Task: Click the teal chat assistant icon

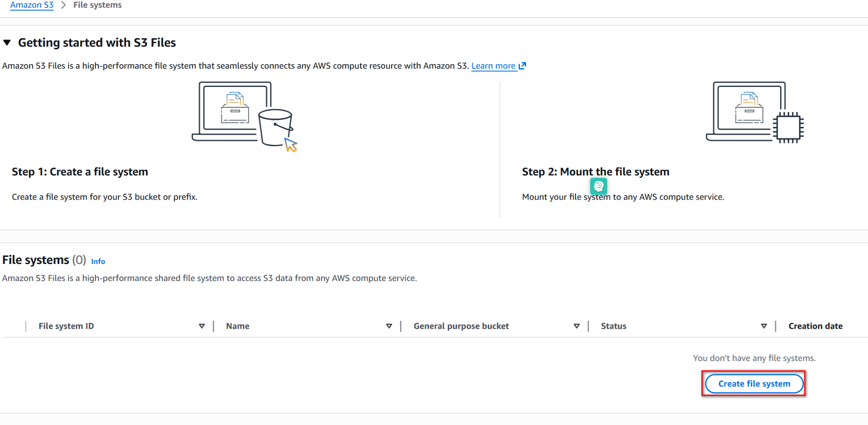Action: [598, 186]
